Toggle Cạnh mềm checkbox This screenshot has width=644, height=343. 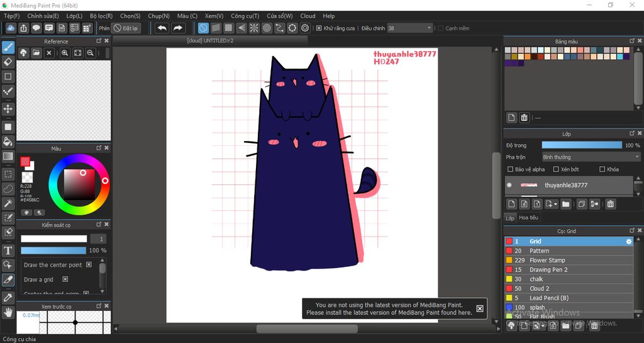coord(440,28)
